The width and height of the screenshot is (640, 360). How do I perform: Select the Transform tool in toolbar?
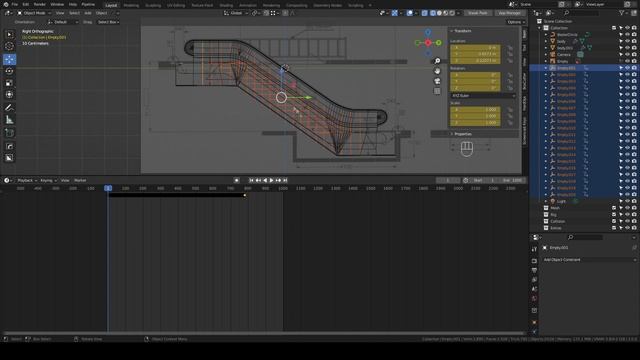[9, 95]
